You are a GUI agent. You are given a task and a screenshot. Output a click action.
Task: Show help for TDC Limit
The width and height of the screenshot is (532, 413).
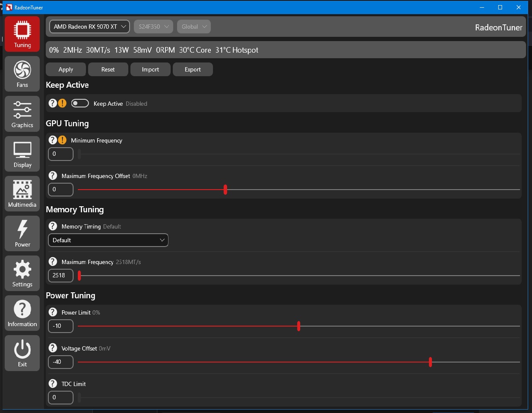click(53, 383)
